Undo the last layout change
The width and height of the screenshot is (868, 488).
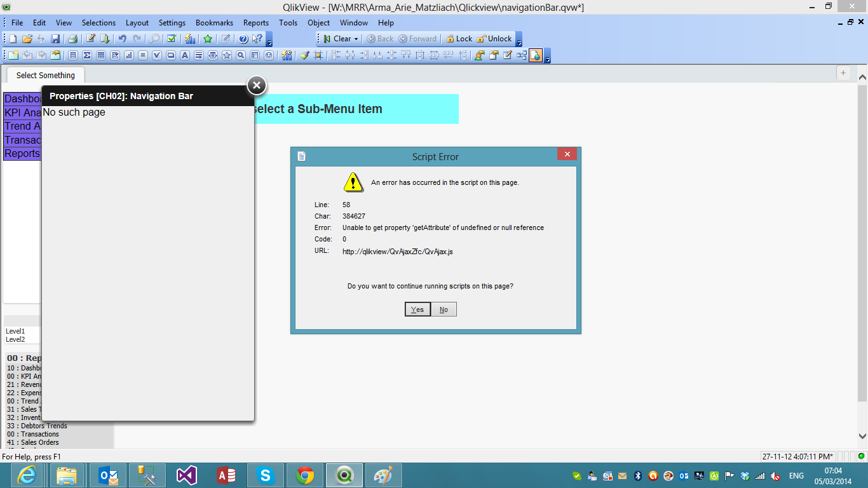[122, 39]
